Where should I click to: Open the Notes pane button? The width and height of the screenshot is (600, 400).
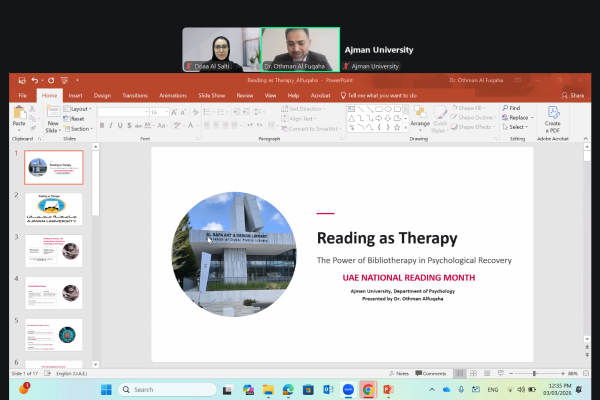click(x=399, y=373)
